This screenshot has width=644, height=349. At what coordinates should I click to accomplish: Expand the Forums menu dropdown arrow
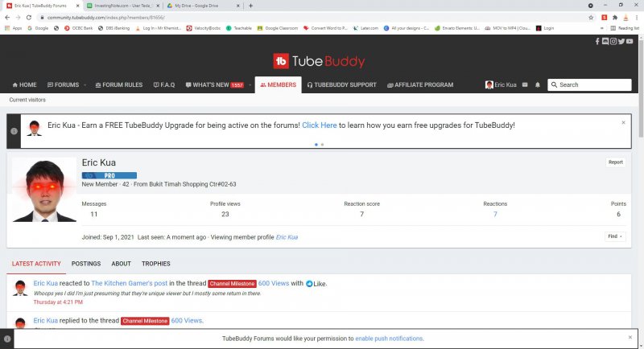[84, 85]
